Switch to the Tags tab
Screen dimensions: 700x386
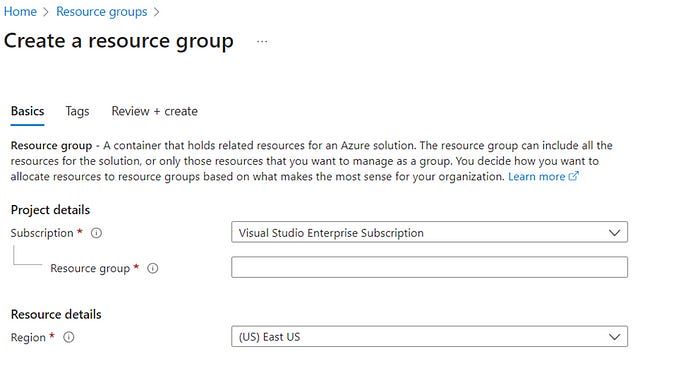pyautogui.click(x=77, y=111)
